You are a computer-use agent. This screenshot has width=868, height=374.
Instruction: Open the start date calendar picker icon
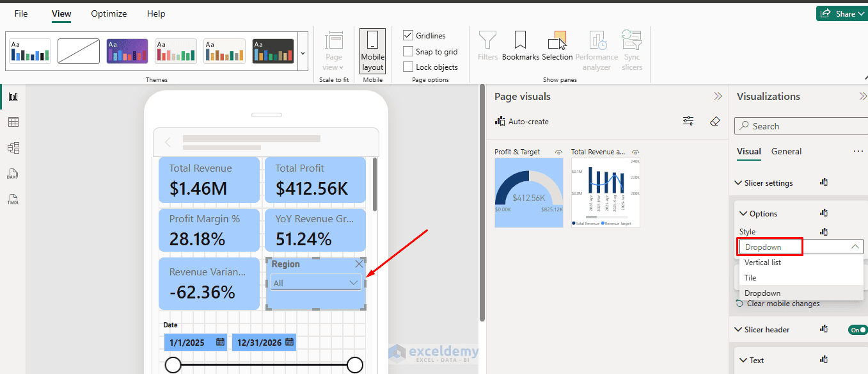[x=220, y=342]
